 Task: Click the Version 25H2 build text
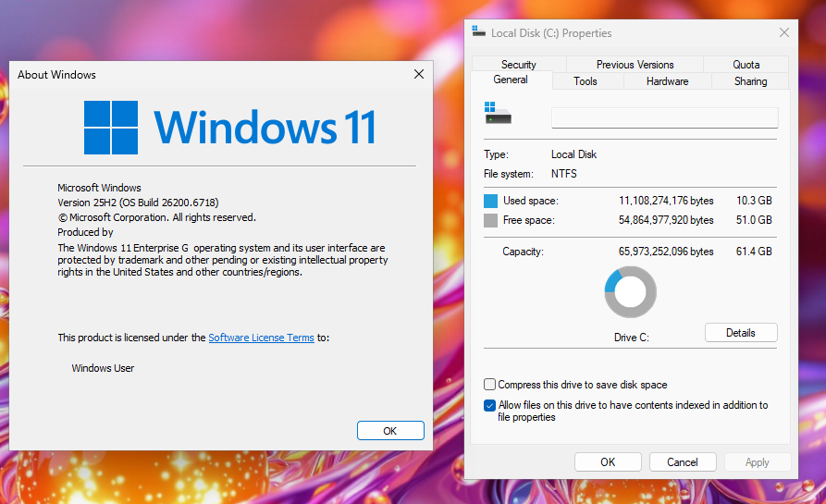click(x=138, y=203)
